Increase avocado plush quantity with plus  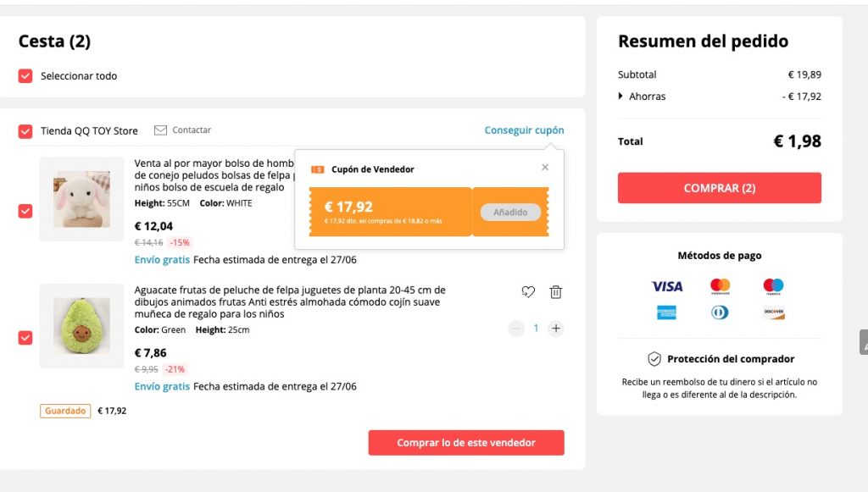pyautogui.click(x=556, y=329)
